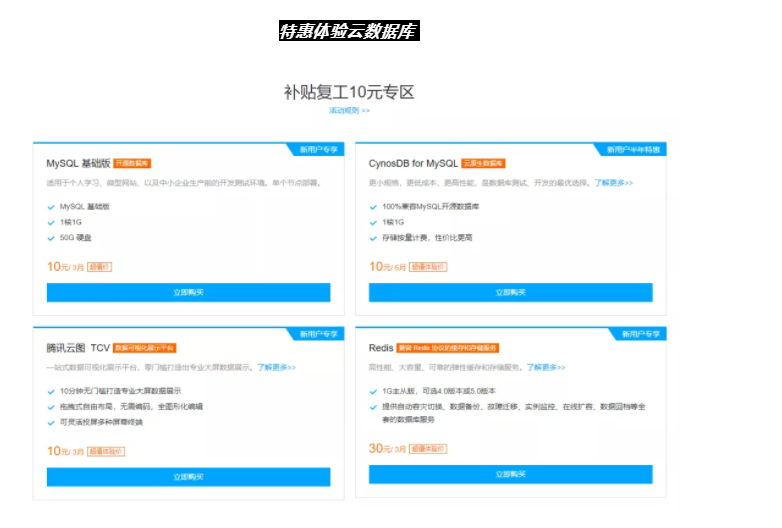Click 超值体验价 badge in CynosDB card
The image size is (782, 528).
(x=428, y=267)
